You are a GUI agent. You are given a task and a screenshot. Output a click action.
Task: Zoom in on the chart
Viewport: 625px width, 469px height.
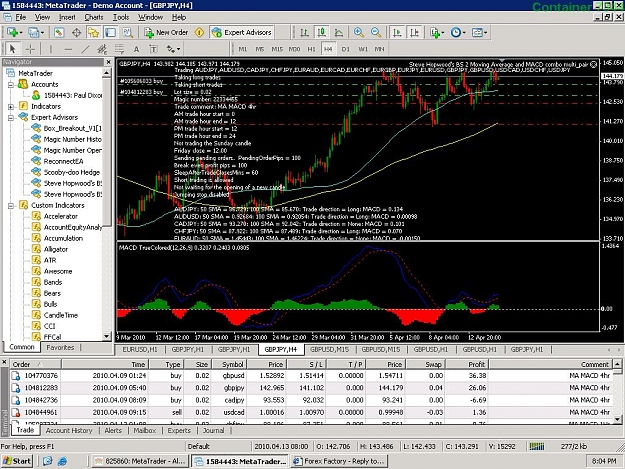pyautogui.click(x=358, y=32)
